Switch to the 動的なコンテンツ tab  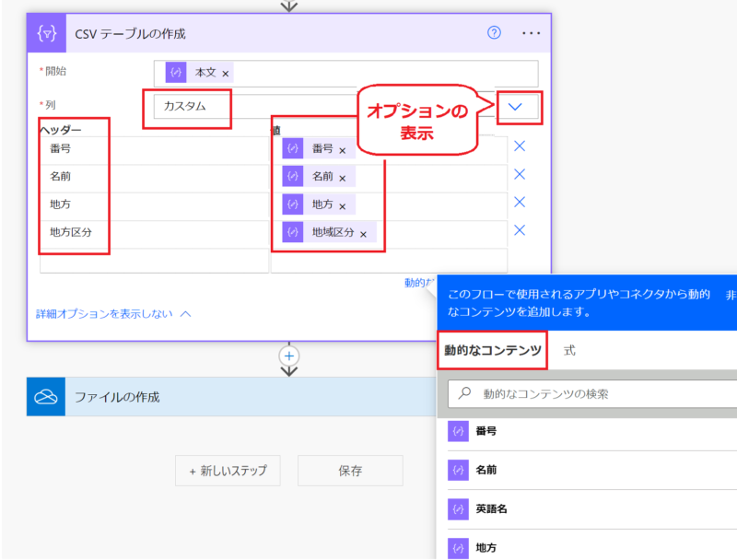tap(492, 351)
